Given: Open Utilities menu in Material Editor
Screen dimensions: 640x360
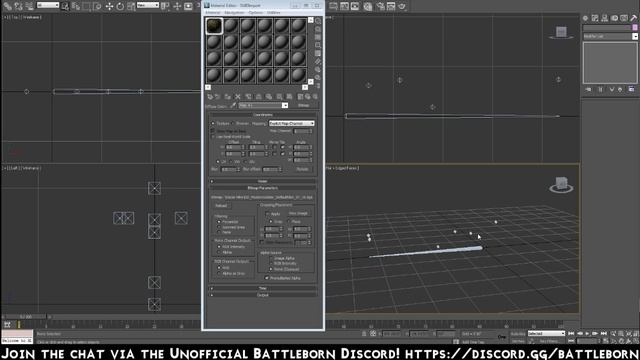Looking at the screenshot, I should [273, 13].
